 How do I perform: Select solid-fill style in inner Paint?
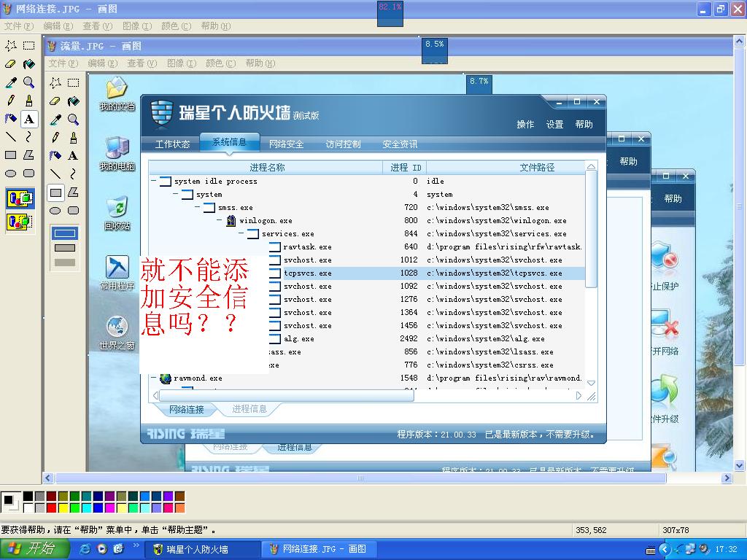point(65,262)
